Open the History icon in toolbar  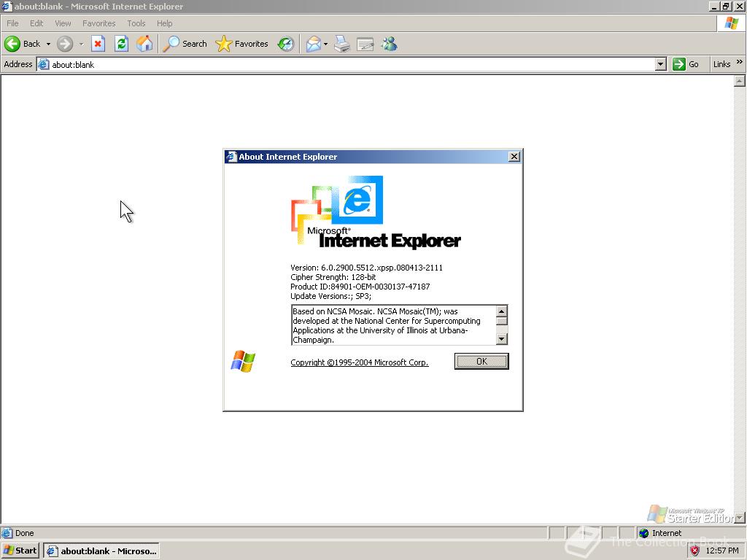tap(286, 44)
